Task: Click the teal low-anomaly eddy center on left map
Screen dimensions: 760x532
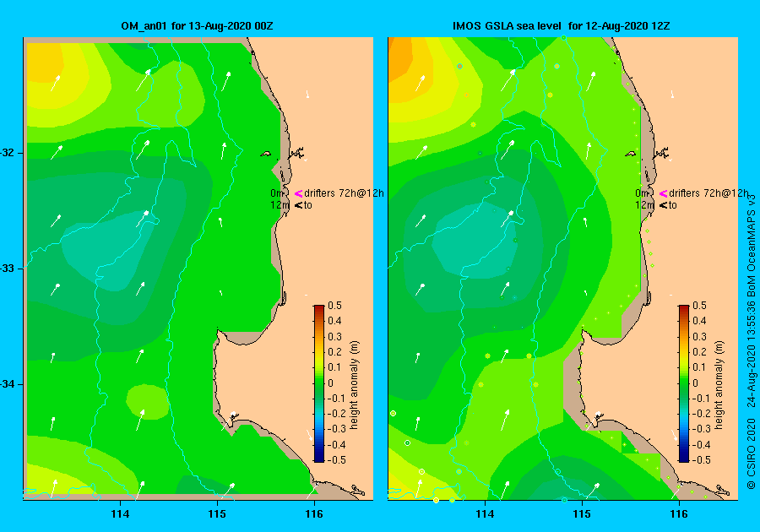Action: (x=109, y=252)
